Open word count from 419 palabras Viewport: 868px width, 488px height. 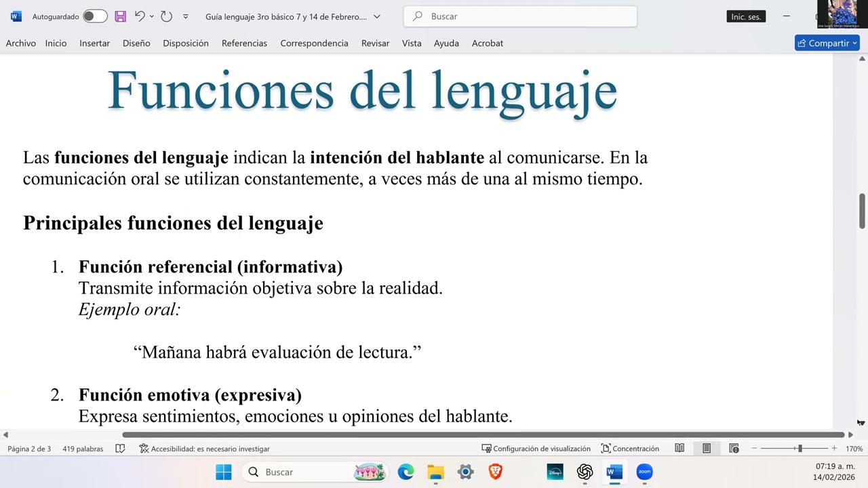(83, 449)
